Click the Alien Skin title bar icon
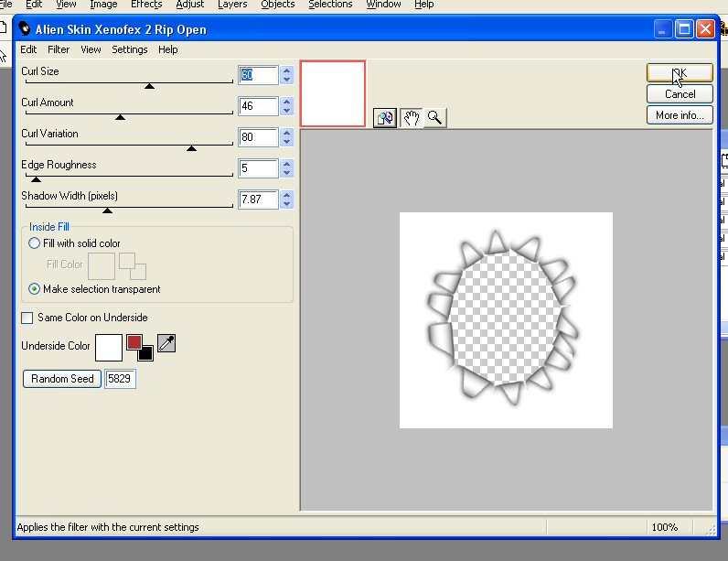The height and width of the screenshot is (561, 728). coord(25,28)
